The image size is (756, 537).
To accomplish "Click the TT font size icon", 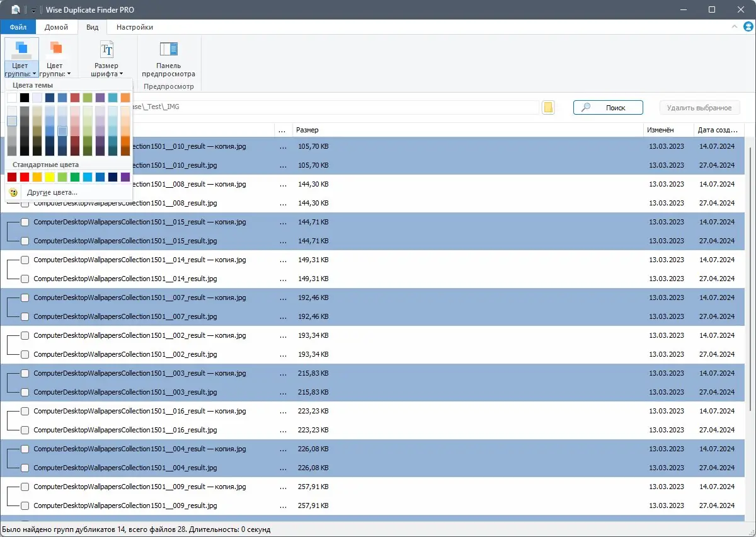I will tap(106, 49).
